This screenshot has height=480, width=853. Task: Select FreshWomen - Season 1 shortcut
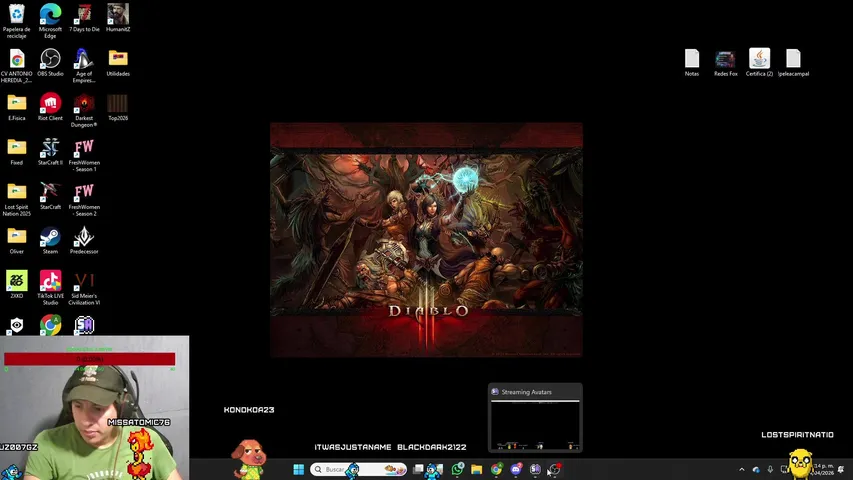pos(84,155)
